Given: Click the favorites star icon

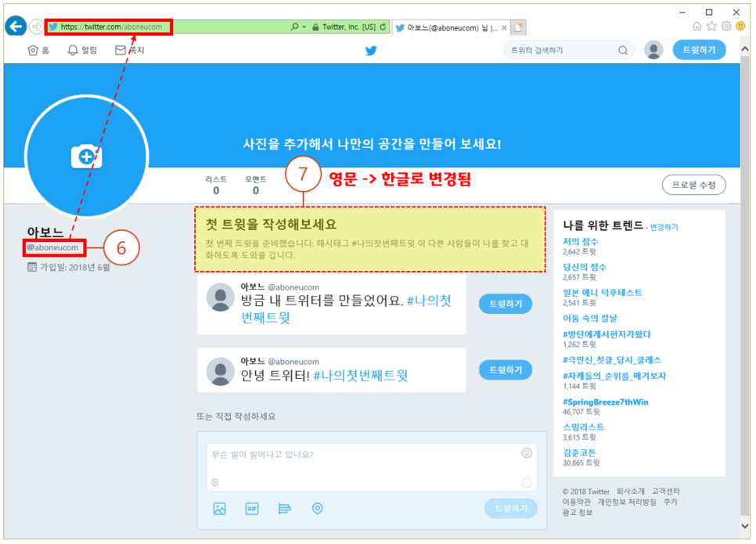Looking at the screenshot, I should [711, 27].
